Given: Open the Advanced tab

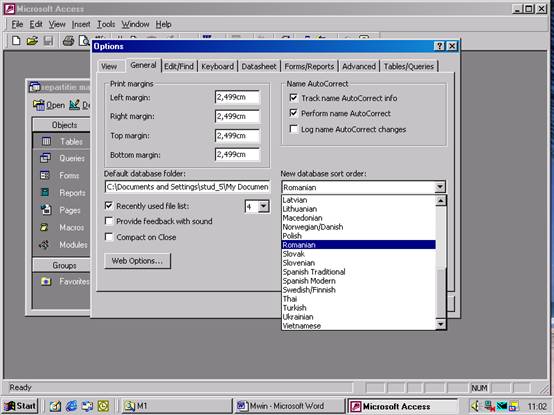Looking at the screenshot, I should pyautogui.click(x=359, y=66).
